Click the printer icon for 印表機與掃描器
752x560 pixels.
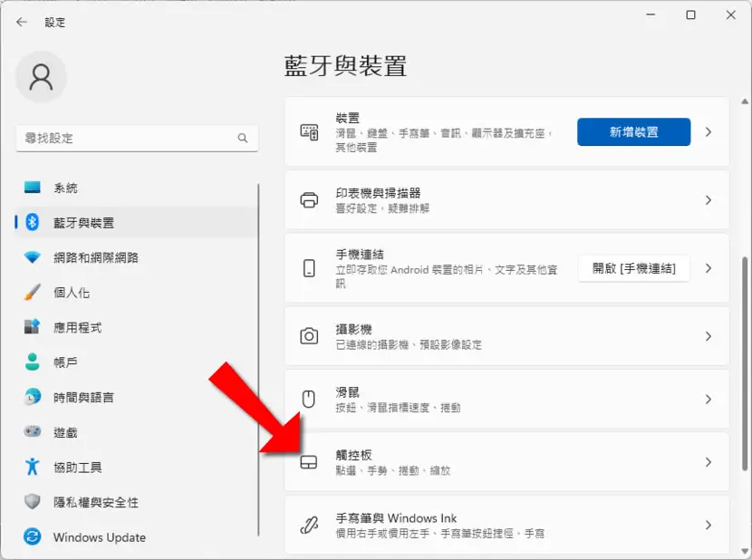(309, 200)
